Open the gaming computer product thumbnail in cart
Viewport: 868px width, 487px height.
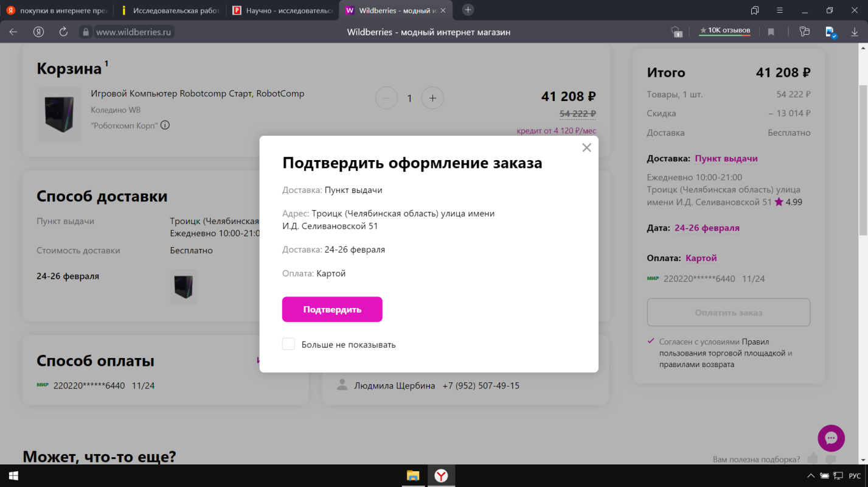coord(59,114)
